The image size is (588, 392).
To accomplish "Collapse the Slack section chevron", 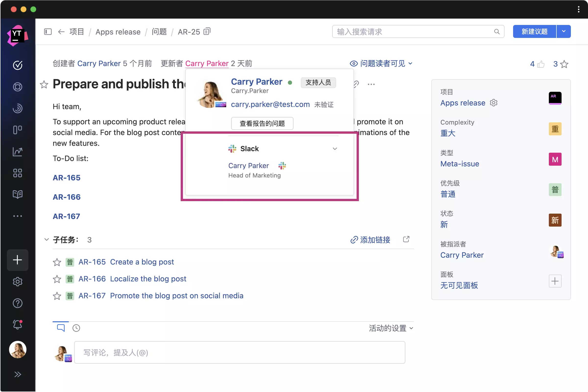I will coord(335,149).
